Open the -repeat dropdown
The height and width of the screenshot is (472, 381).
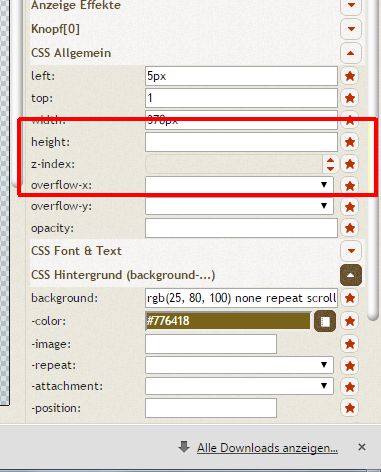pos(239,365)
